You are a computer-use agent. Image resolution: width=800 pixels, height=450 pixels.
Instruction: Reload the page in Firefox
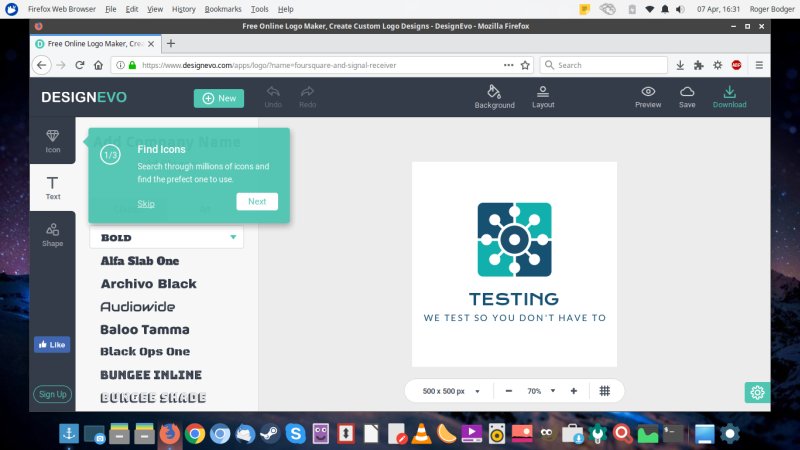(80, 65)
